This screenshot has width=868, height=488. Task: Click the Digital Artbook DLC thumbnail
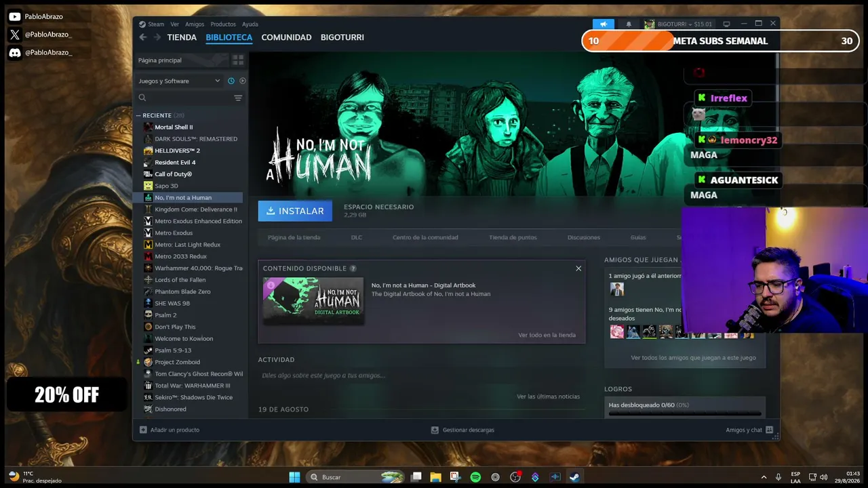click(313, 300)
